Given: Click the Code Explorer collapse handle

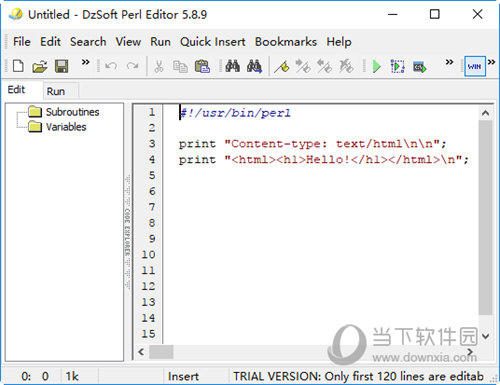Looking at the screenshot, I should tap(128, 232).
